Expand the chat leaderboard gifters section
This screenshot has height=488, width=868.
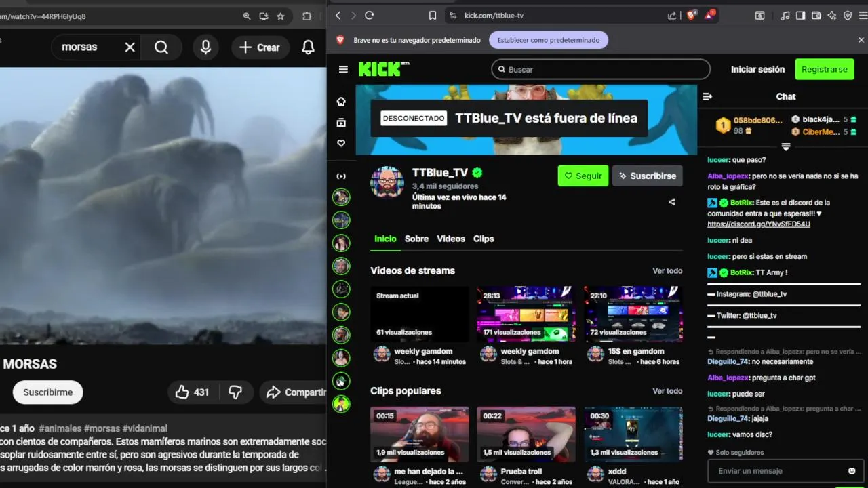tap(786, 147)
